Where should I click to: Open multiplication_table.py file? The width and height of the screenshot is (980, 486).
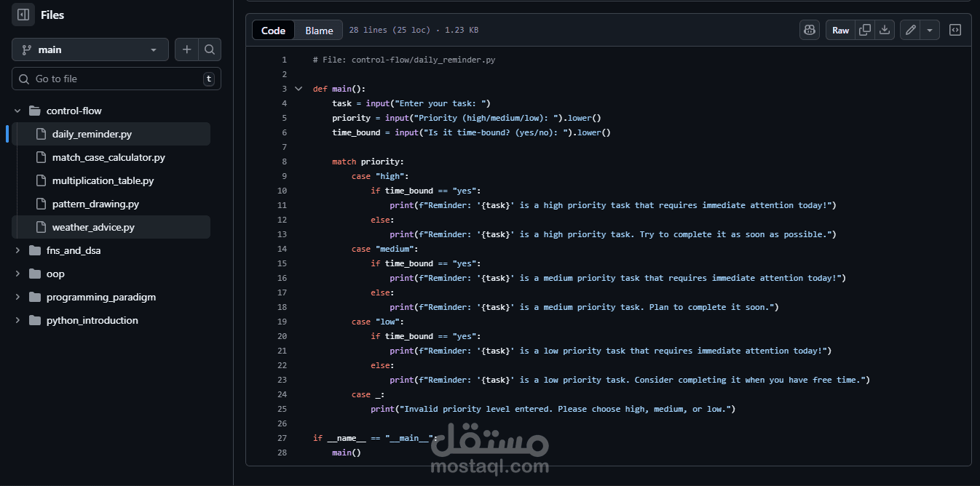[x=103, y=180]
